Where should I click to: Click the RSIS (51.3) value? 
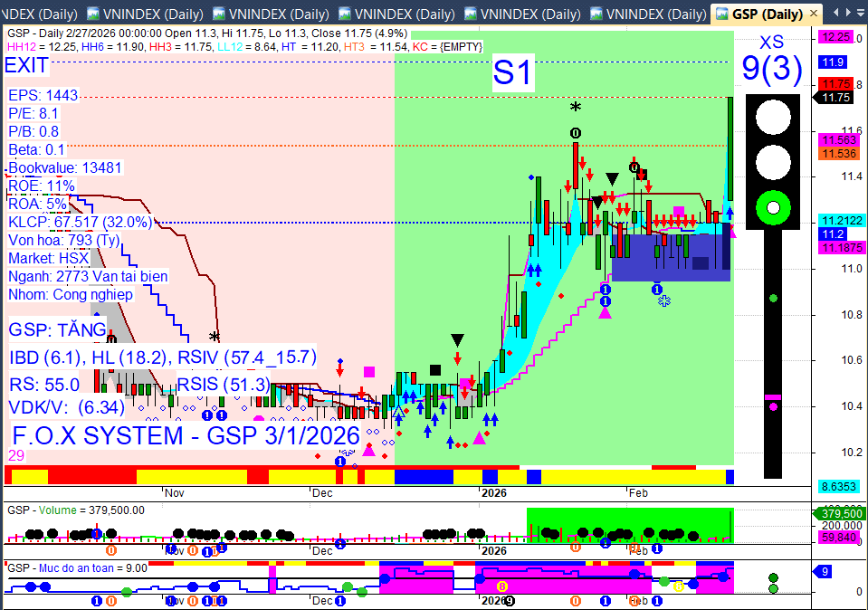tap(224, 384)
